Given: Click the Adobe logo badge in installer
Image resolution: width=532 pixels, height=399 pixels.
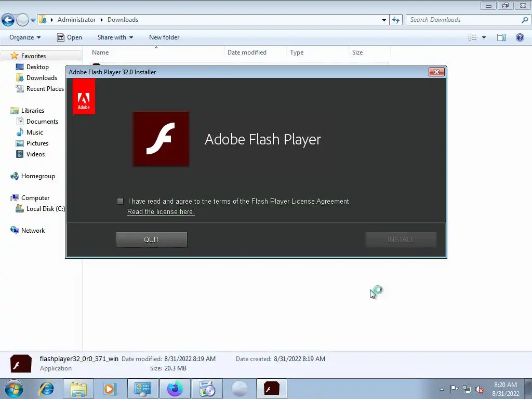Looking at the screenshot, I should tap(84, 97).
